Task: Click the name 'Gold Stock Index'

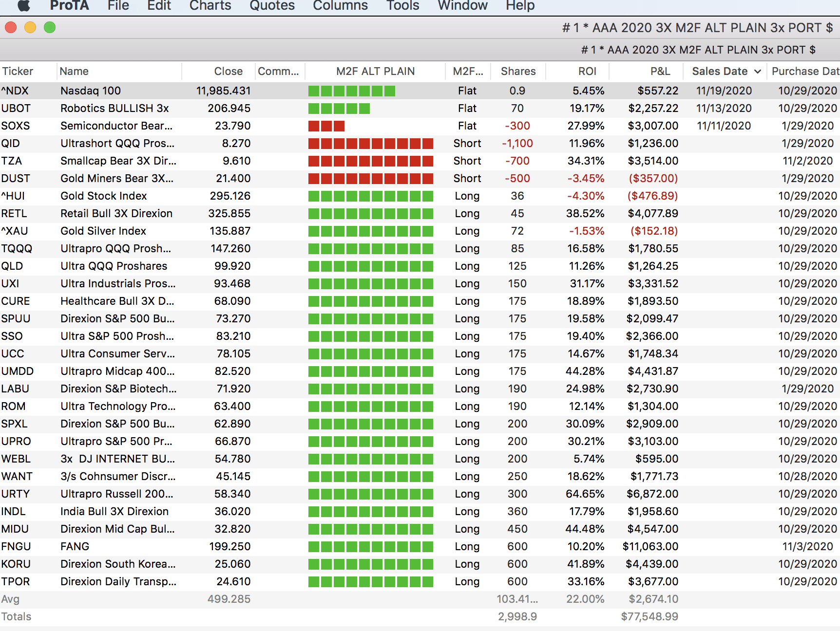Action: [103, 196]
